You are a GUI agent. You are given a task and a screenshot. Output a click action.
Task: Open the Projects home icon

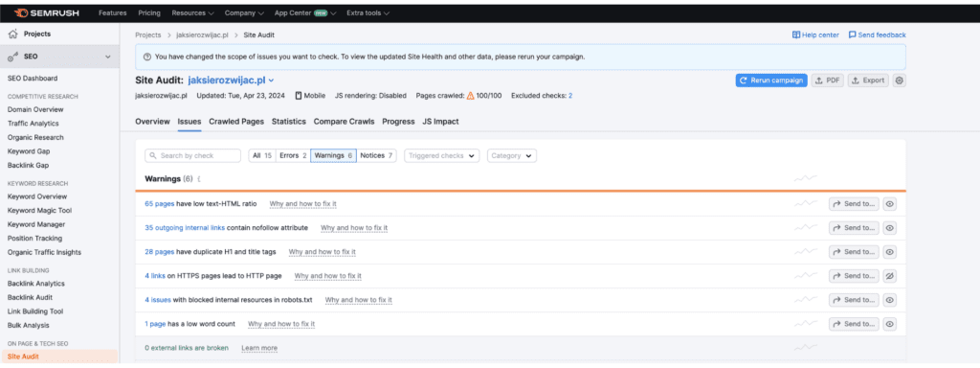(x=12, y=34)
